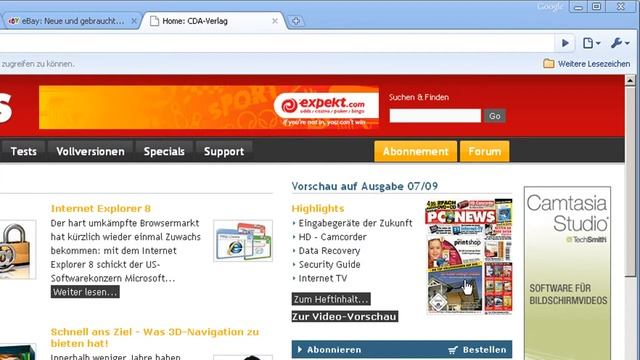Open the 3D-Navigation article headline
The height and width of the screenshot is (360, 640).
click(x=155, y=338)
